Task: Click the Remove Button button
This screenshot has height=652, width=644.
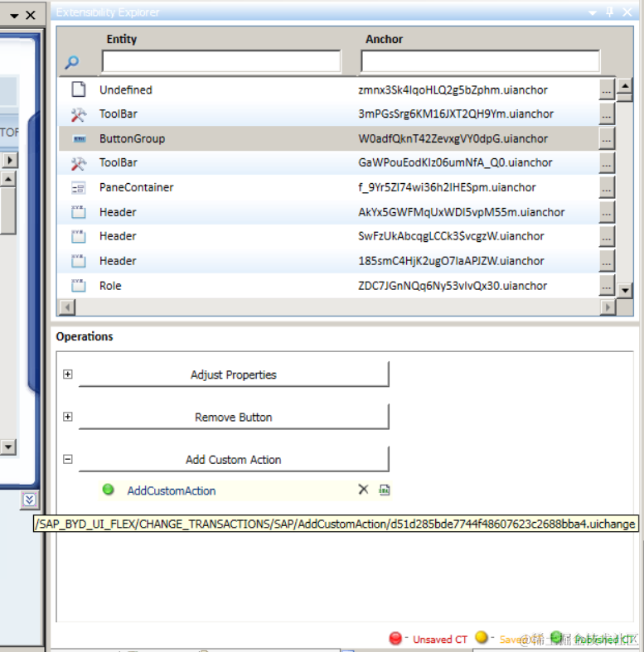Action: pos(234,417)
